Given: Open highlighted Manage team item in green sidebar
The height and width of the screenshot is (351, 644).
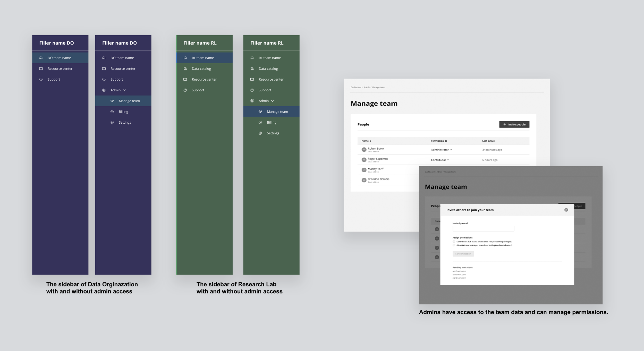Looking at the screenshot, I should tap(277, 112).
